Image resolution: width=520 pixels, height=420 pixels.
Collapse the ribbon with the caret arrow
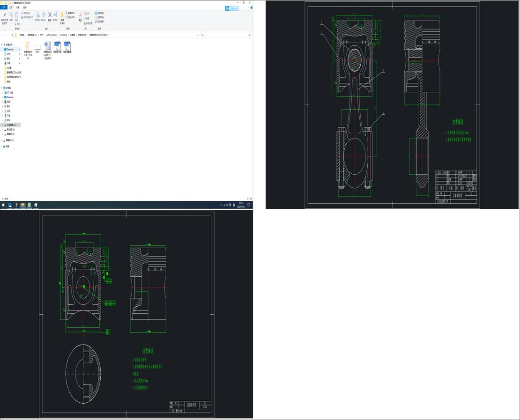pos(248,7)
